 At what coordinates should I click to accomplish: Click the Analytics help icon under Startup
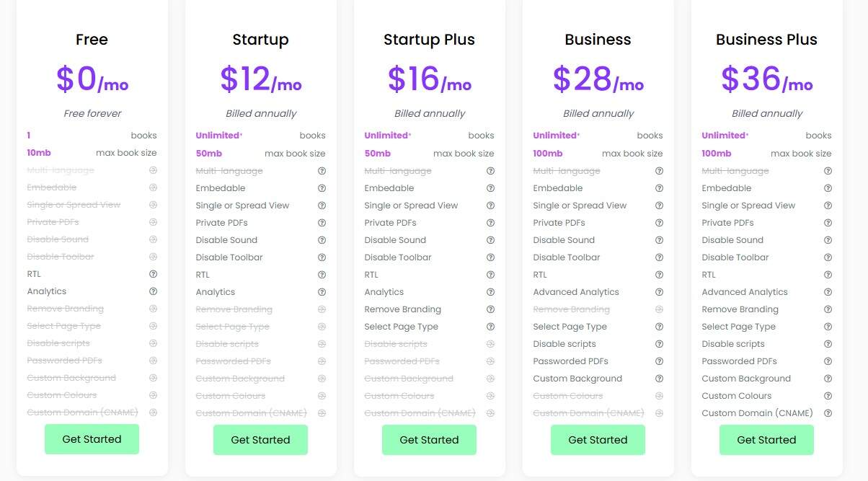tap(322, 291)
